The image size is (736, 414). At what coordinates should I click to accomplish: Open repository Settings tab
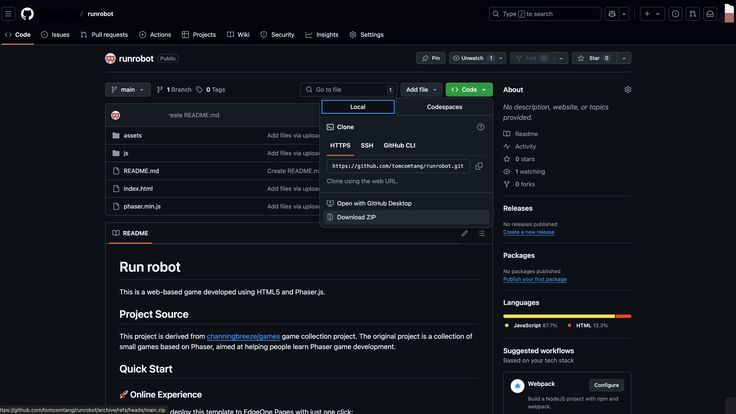tap(367, 35)
